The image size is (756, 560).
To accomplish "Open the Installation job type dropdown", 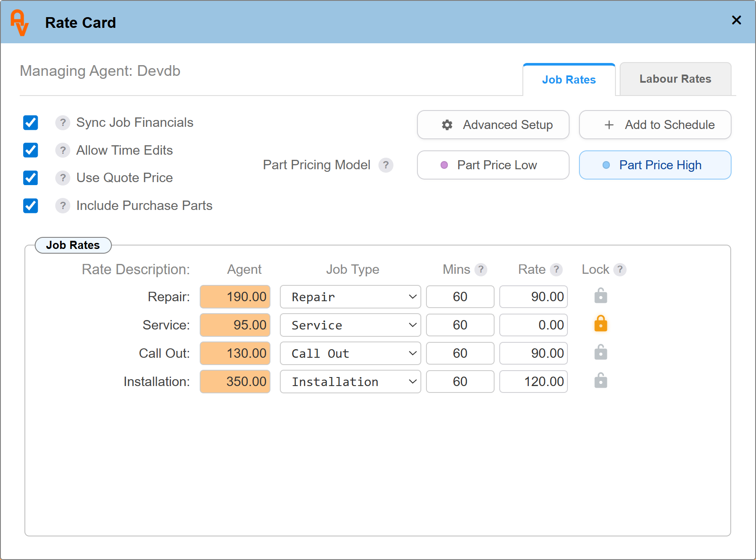I will 350,382.
